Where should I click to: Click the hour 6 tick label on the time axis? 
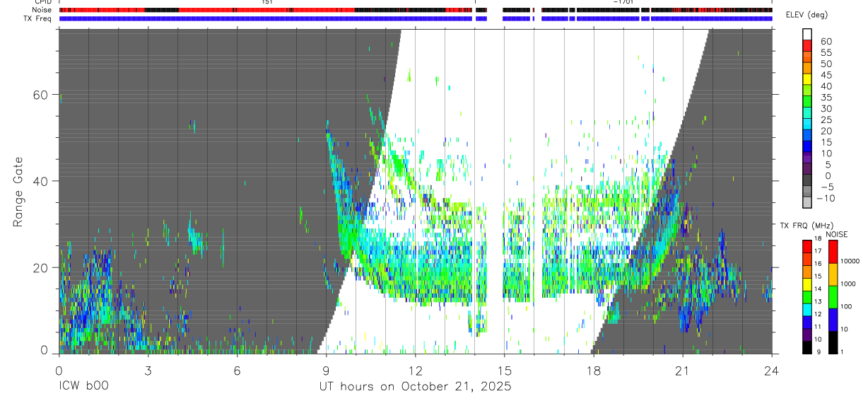[x=237, y=371]
